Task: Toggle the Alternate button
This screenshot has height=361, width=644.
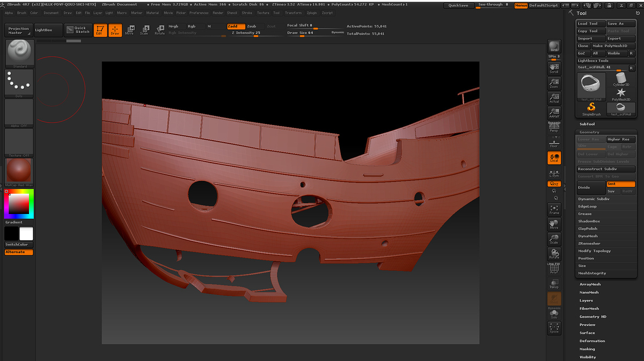Action: [x=19, y=252]
